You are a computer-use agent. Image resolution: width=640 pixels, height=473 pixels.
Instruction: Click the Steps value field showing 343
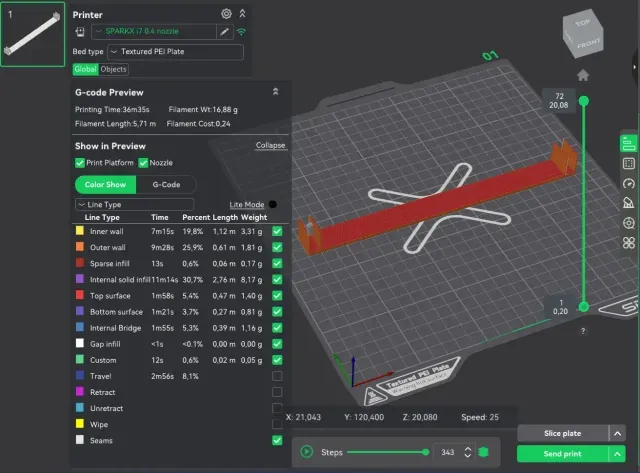pos(448,452)
